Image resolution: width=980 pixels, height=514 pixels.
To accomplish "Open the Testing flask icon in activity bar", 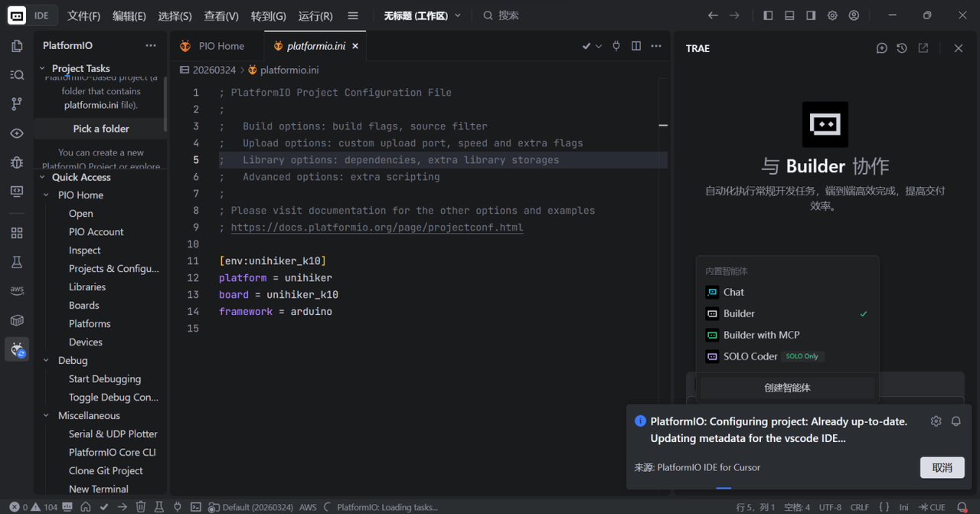I will click(x=17, y=262).
